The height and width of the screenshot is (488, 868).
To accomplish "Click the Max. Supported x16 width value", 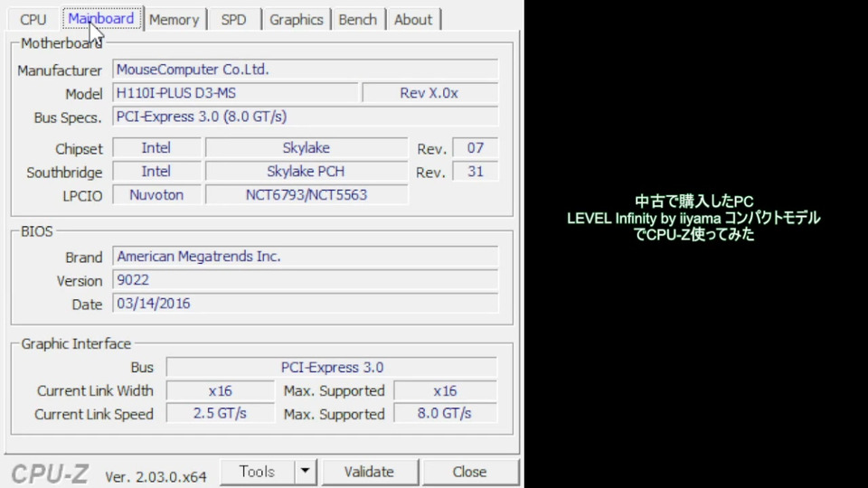I will [445, 391].
